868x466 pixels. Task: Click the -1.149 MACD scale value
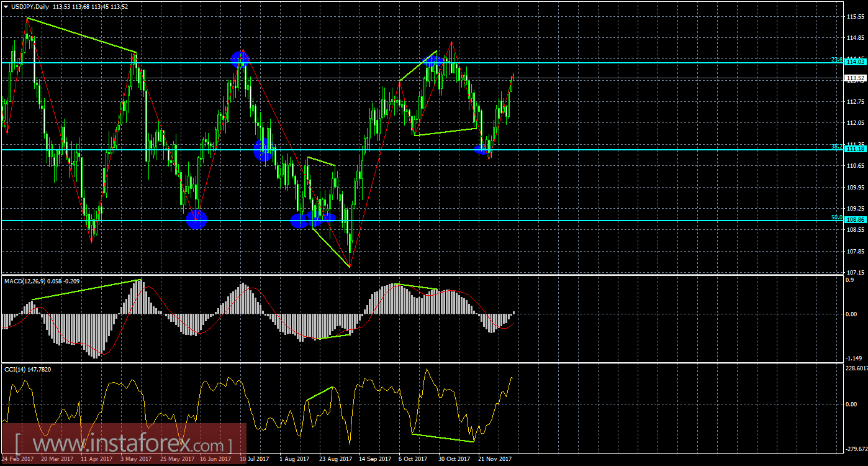click(x=855, y=358)
